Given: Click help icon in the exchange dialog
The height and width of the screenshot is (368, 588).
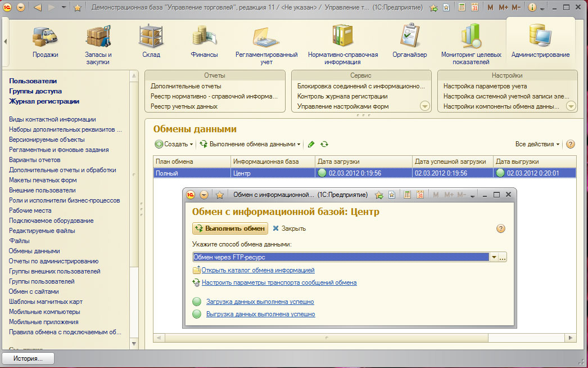Looking at the screenshot, I should [501, 228].
